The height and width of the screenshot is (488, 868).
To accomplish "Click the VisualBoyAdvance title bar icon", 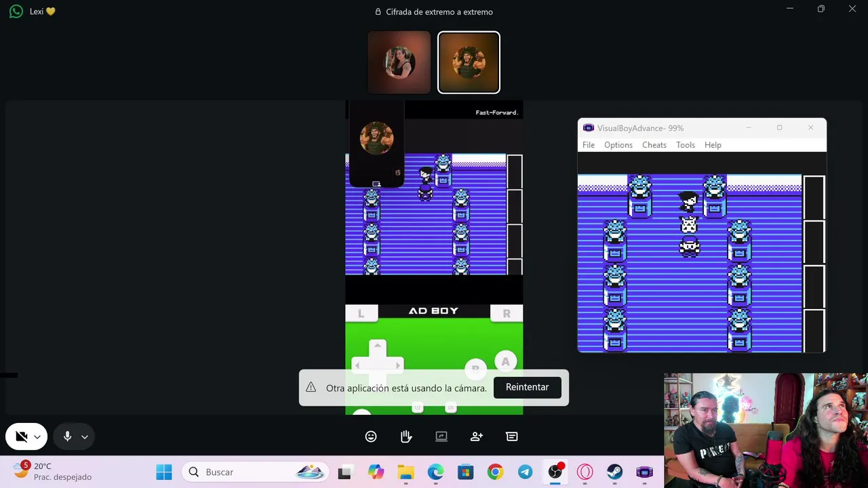I will 588,128.
